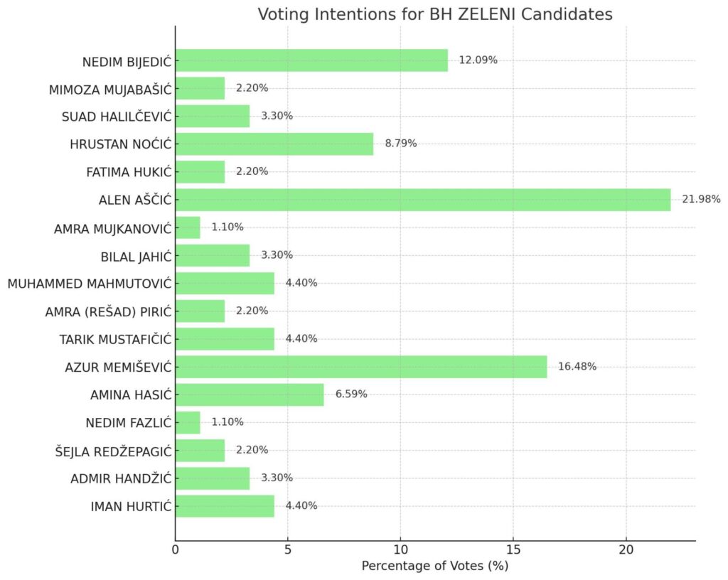Click the AMINA HASIĆ bar
Screen dimensions: 728x580
click(250, 394)
